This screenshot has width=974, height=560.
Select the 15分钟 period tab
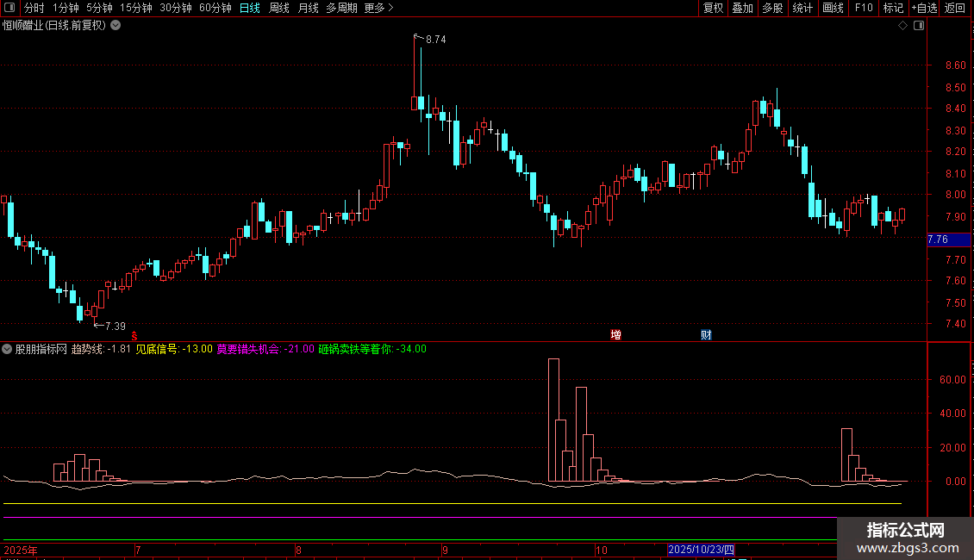click(x=135, y=8)
